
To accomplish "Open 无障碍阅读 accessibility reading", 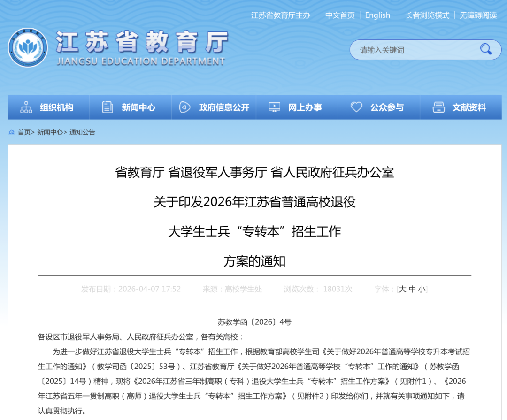I will (478, 15).
